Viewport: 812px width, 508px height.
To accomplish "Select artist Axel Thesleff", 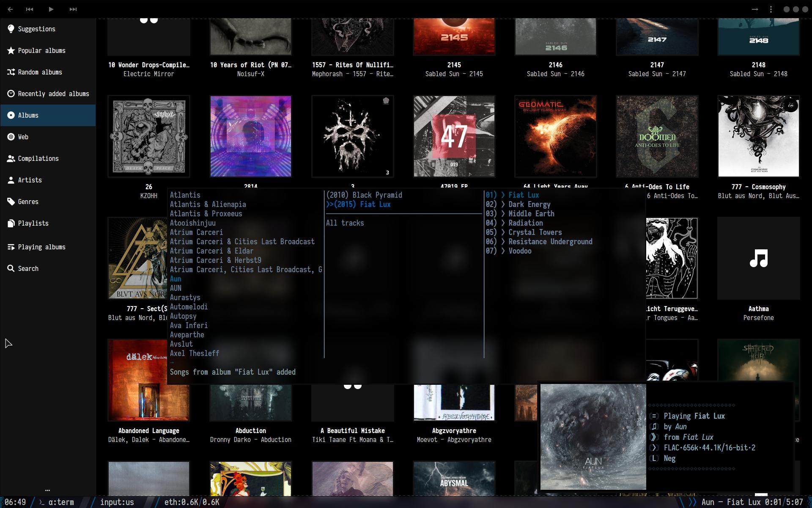I will pyautogui.click(x=195, y=353).
